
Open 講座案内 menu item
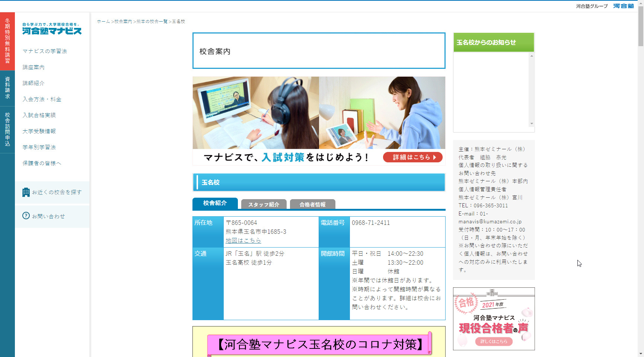(x=34, y=67)
